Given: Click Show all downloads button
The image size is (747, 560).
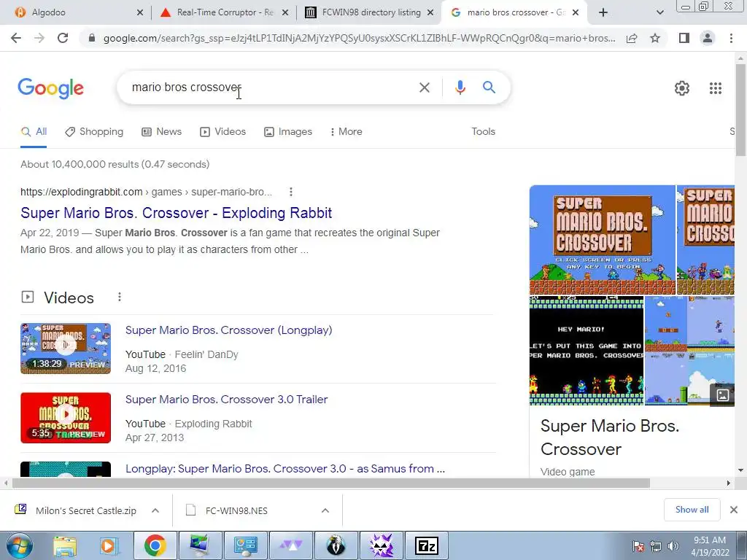Looking at the screenshot, I should pyautogui.click(x=692, y=510).
